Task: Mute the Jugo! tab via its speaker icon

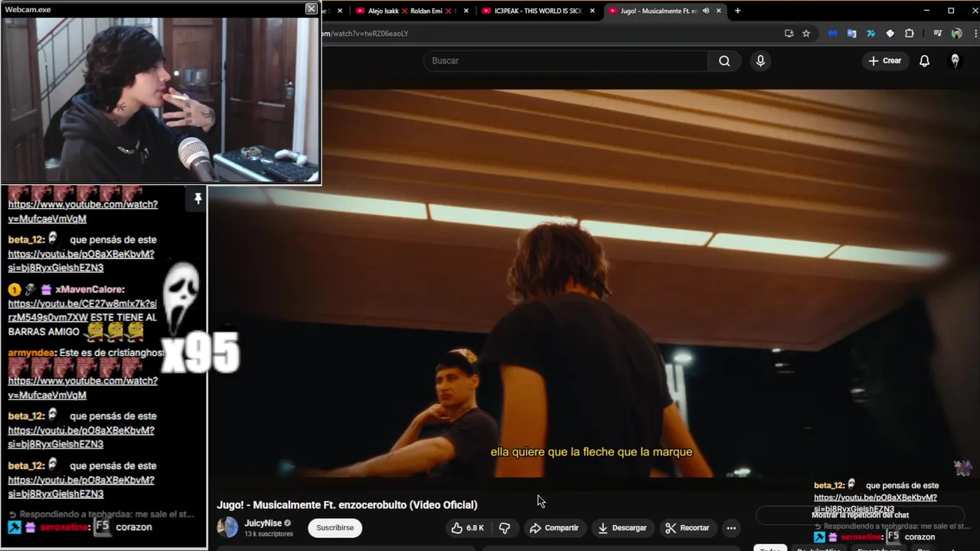Action: point(706,11)
